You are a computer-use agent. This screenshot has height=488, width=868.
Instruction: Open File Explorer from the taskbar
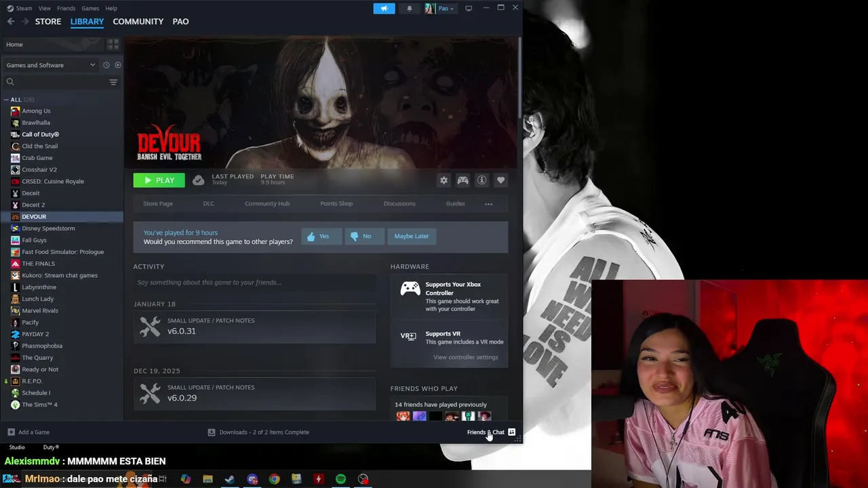(208, 479)
